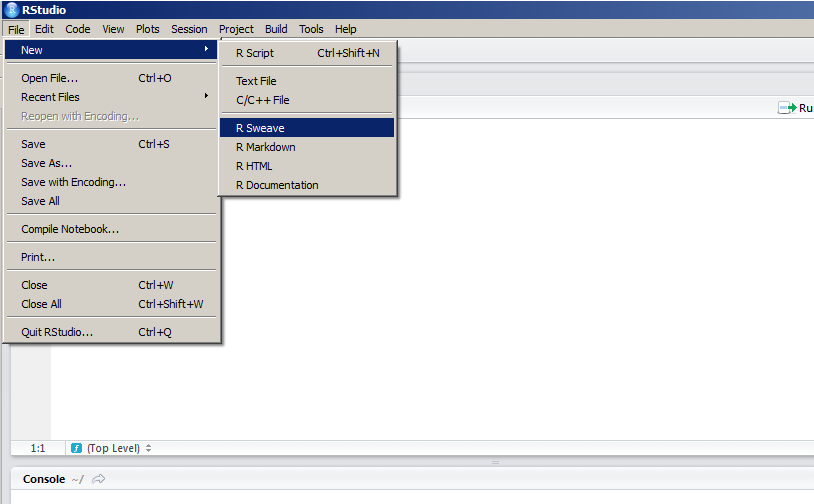814x504 pixels.
Task: Click the Console pane title
Action: [x=44, y=480]
